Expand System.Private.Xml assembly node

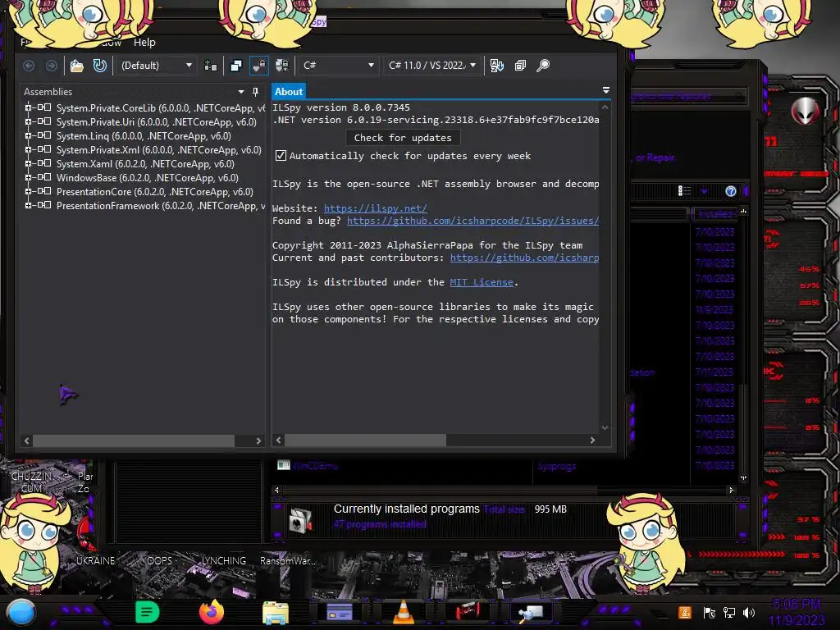point(28,149)
